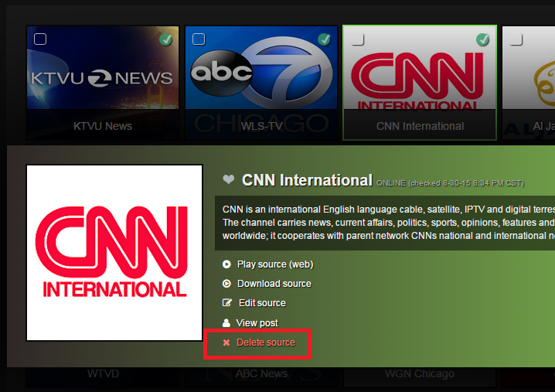Image resolution: width=555 pixels, height=392 pixels.
Task: Click the CNN International heading in details
Action: [307, 180]
